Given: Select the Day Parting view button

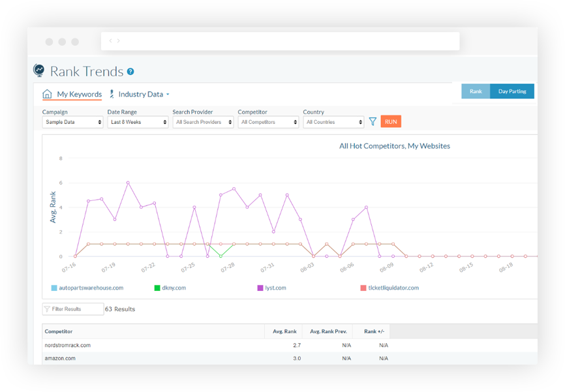Looking at the screenshot, I should (x=512, y=91).
